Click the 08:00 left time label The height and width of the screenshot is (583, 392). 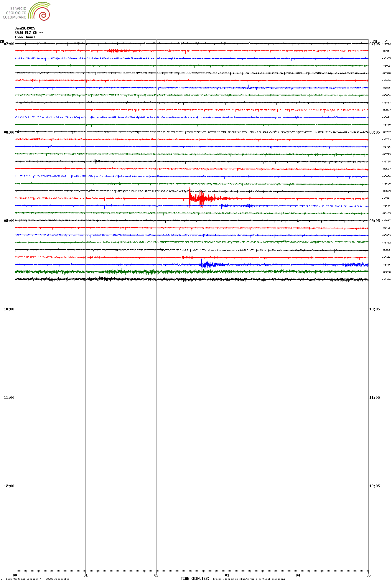(9, 132)
